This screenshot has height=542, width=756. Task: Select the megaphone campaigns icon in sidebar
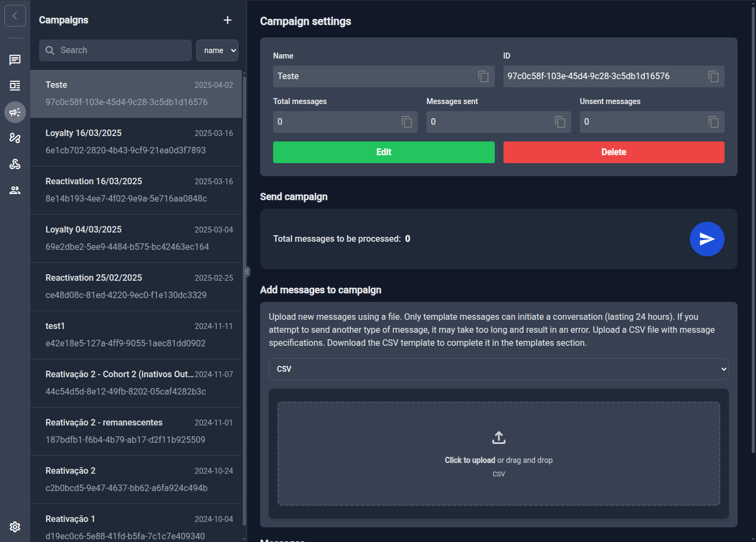point(15,112)
